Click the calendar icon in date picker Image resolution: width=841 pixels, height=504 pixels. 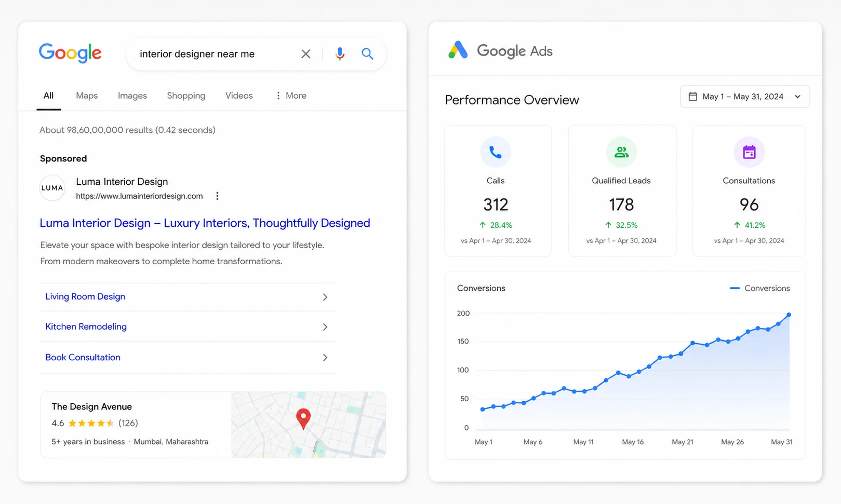click(693, 97)
